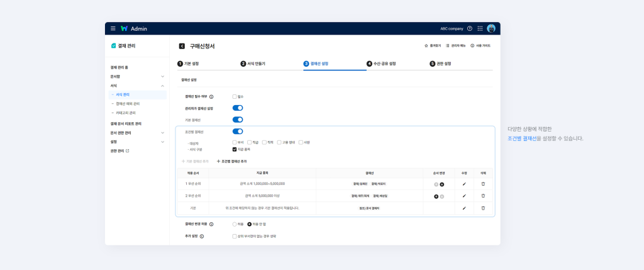Click the disabled up arrow in the 1 우선 순위 row
This screenshot has width=644, height=270.
436,184
